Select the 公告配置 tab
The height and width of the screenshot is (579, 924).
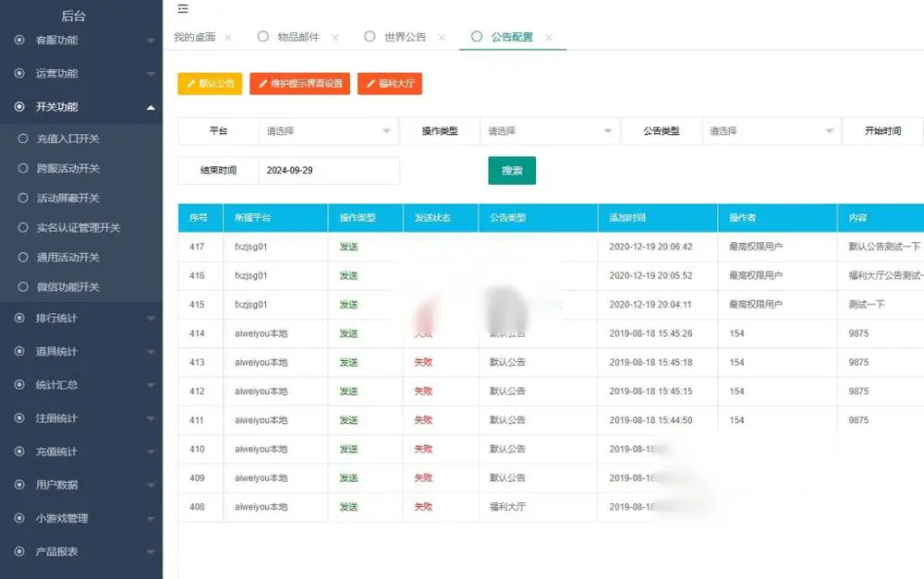click(512, 37)
